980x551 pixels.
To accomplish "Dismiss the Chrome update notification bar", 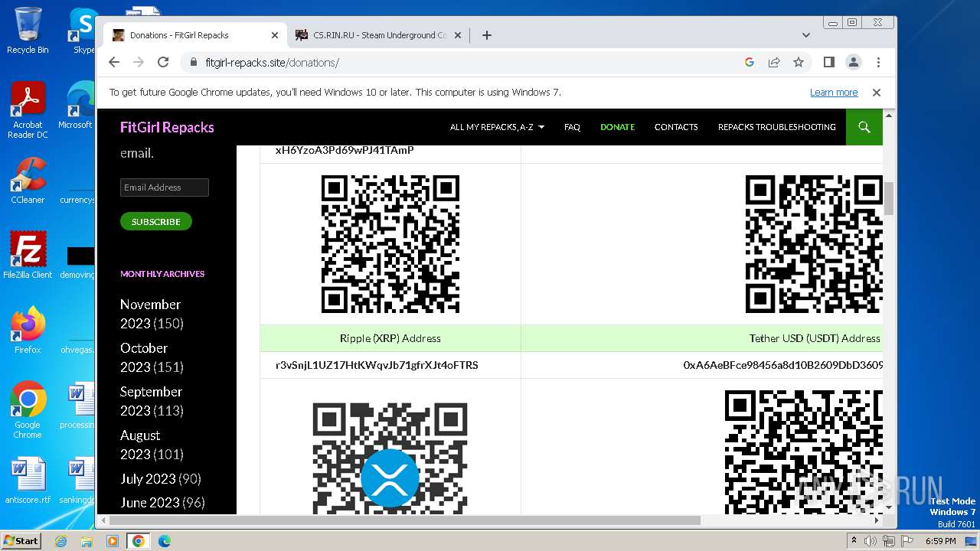I will 877,92.
